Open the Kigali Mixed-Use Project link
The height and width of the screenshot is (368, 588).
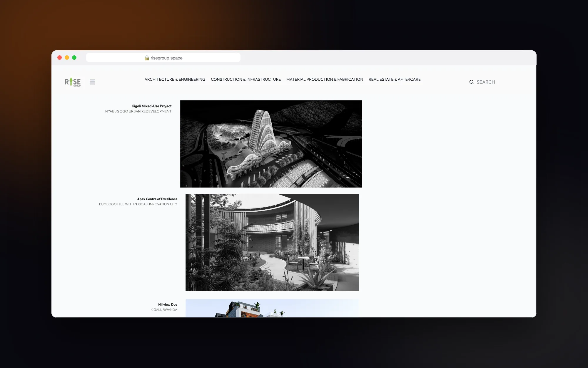pyautogui.click(x=151, y=106)
